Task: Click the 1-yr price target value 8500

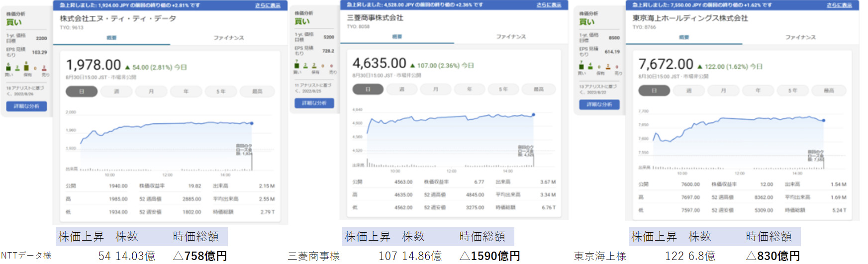Action: pos(614,38)
